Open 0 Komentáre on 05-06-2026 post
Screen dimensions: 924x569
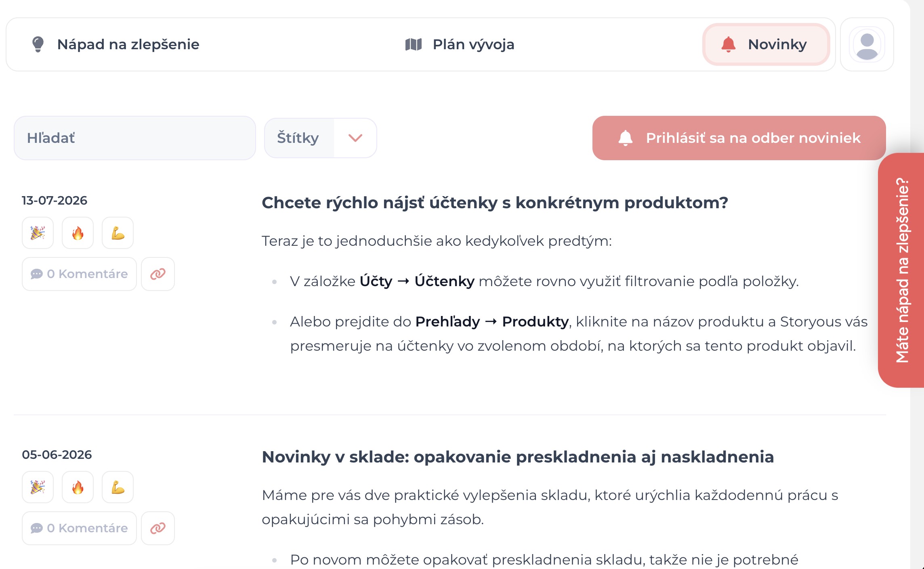(x=79, y=528)
